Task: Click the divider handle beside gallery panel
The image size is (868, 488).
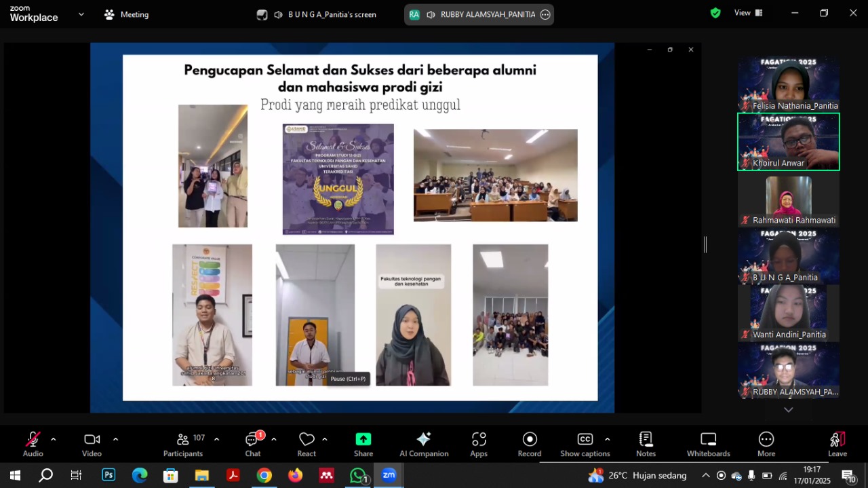Action: (705, 244)
